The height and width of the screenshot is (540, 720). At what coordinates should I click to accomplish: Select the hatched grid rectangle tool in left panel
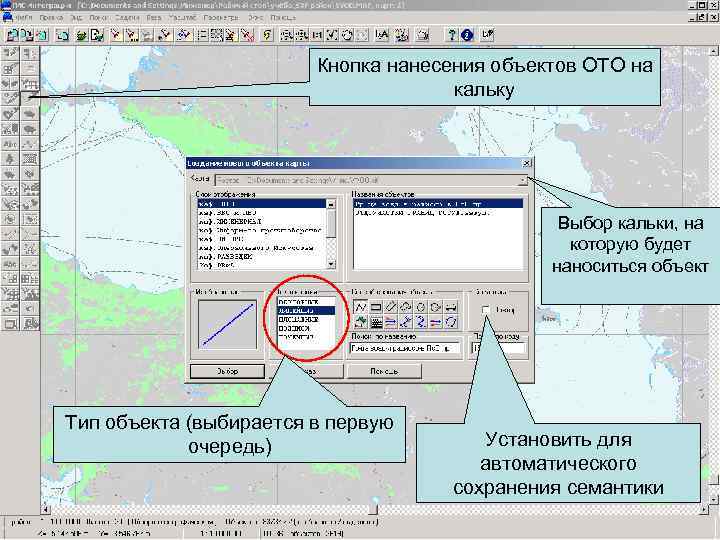29,159
